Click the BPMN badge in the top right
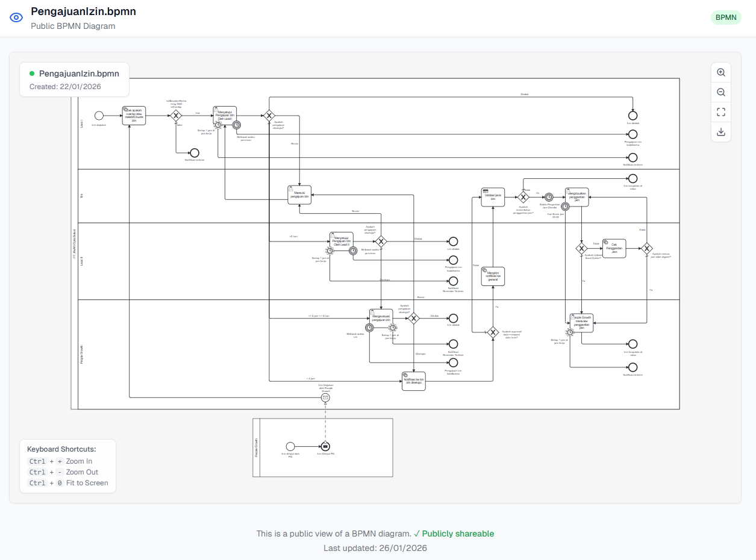This screenshot has height=560, width=756. [726, 17]
